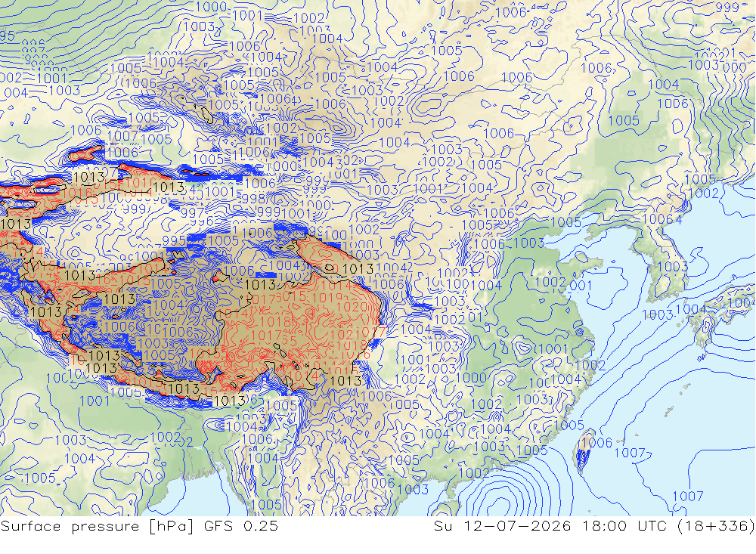Click the "Su 12-07-2026" date text

503,526
